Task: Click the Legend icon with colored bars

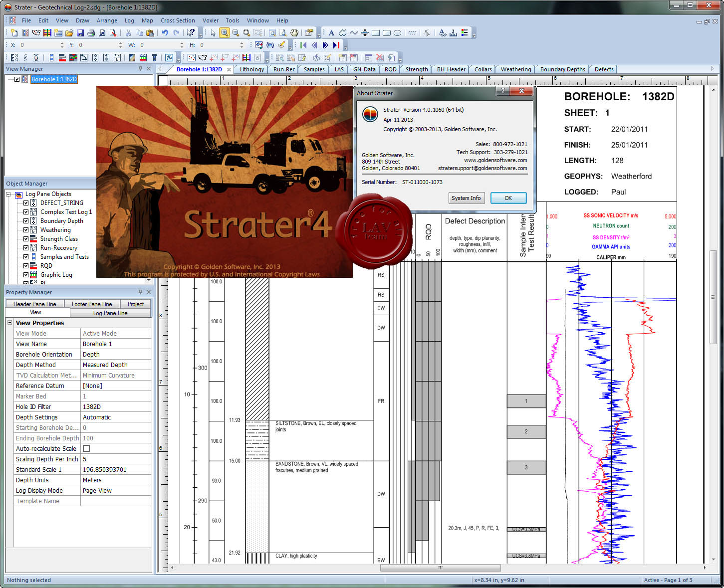Action: pos(465,33)
